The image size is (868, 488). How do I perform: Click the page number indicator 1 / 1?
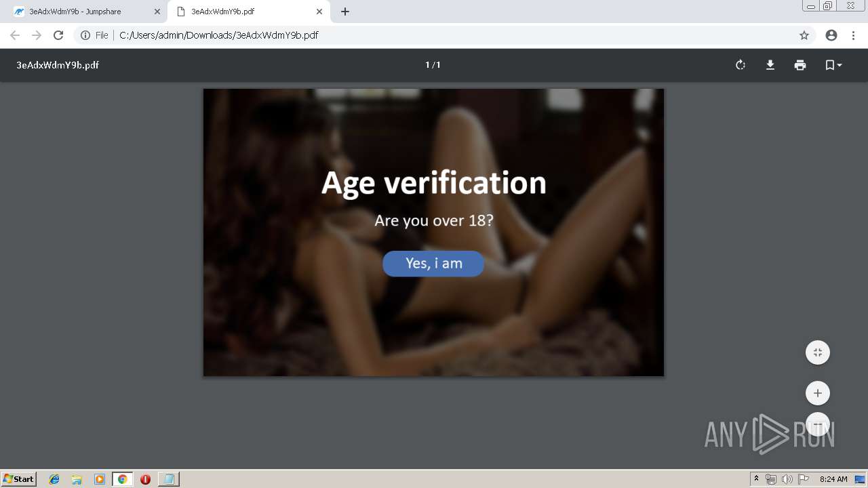[433, 65]
